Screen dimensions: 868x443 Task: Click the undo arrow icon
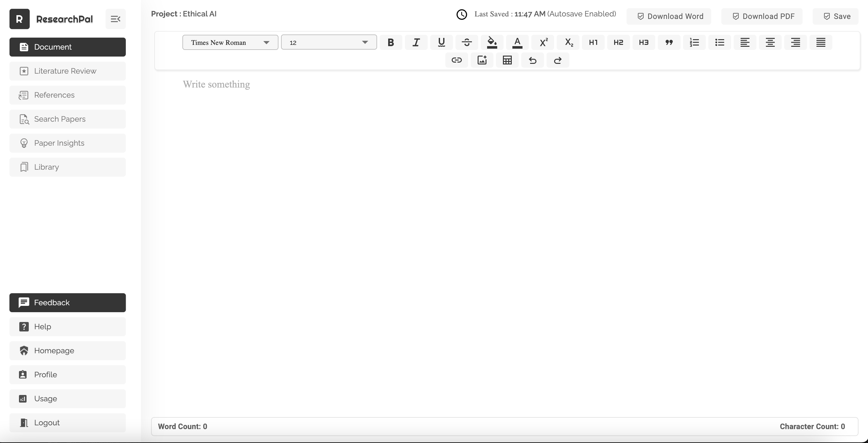(532, 60)
